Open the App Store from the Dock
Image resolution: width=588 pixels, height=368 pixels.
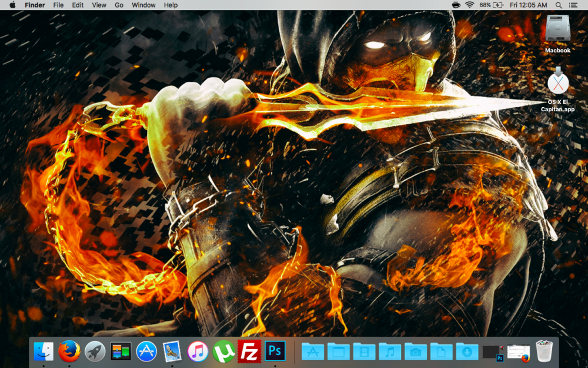pyautogui.click(x=146, y=352)
